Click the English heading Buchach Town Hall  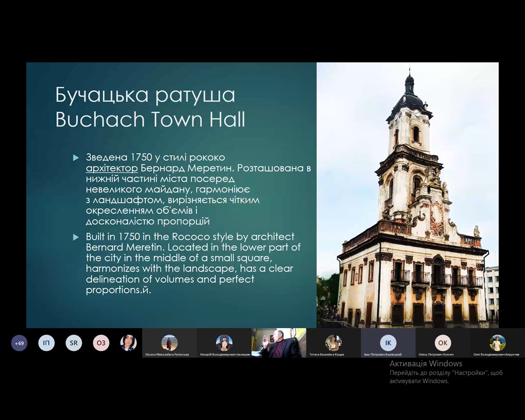point(150,119)
